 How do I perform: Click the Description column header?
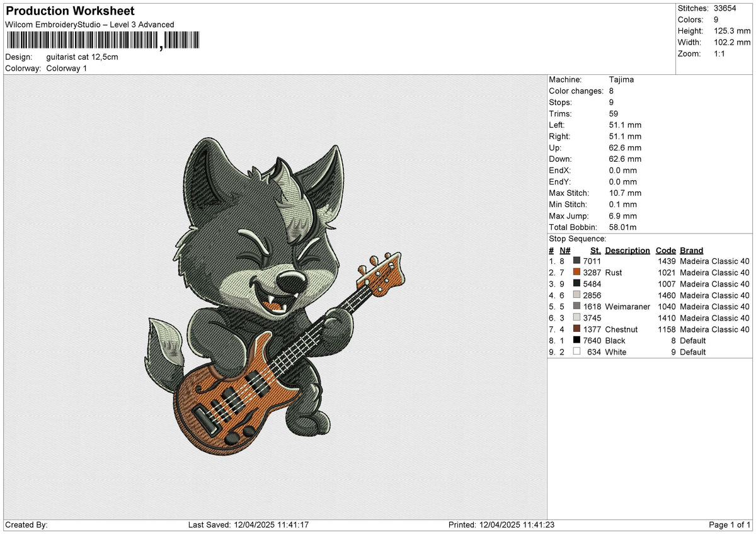pos(627,251)
